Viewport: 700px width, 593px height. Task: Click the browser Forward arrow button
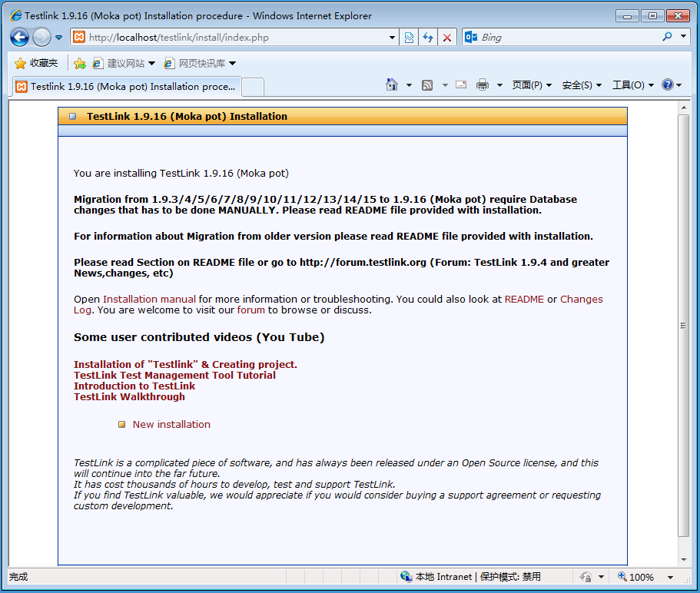click(42, 38)
